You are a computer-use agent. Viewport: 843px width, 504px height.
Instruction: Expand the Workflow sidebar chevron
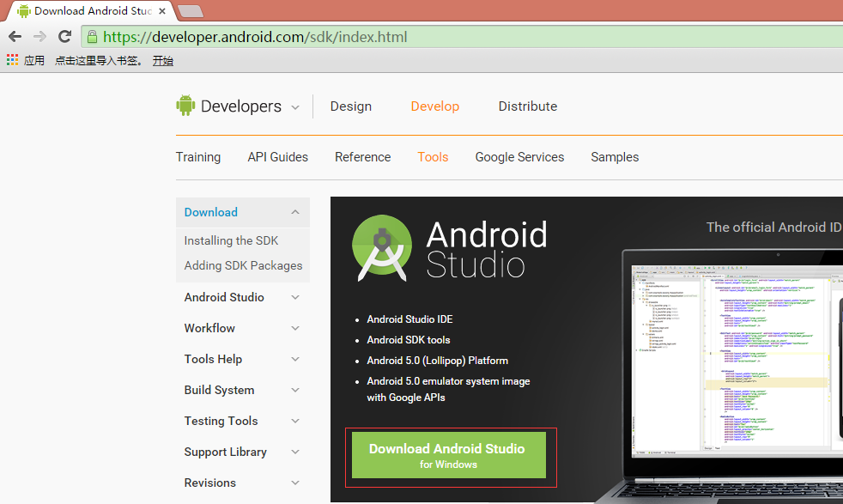(x=295, y=328)
